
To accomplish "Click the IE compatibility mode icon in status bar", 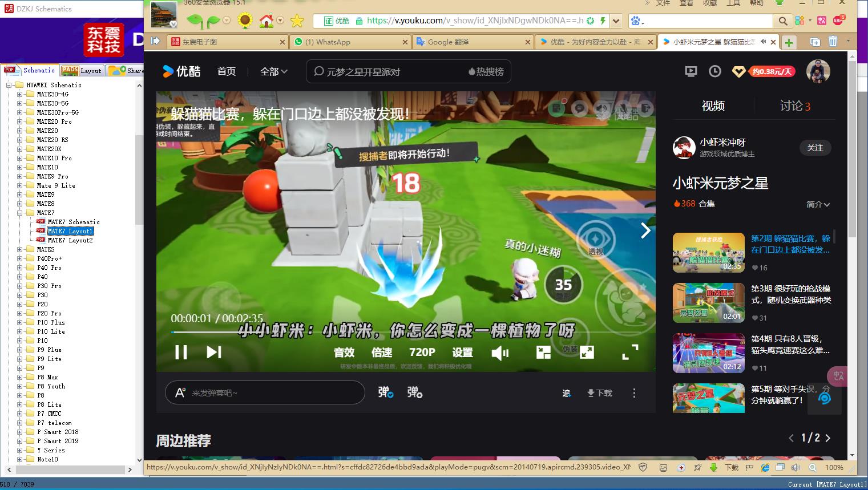I will point(765,467).
